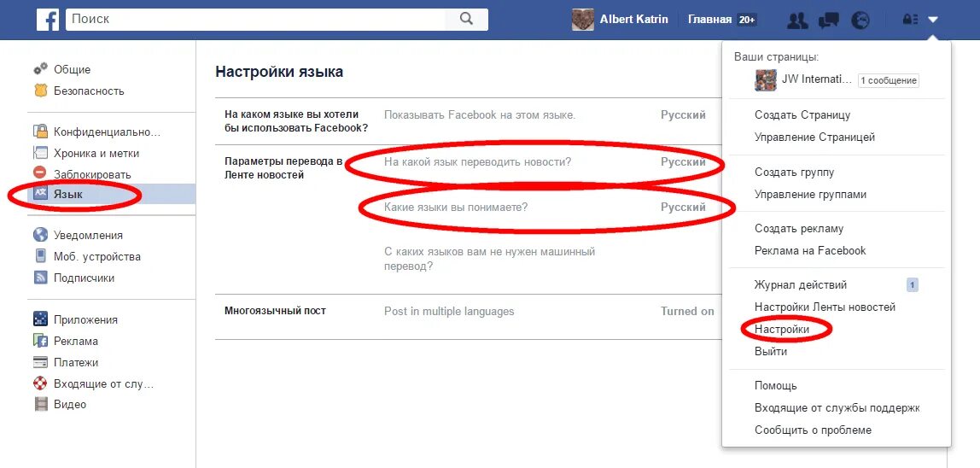
Task: Click the Turned on status value
Action: click(687, 311)
